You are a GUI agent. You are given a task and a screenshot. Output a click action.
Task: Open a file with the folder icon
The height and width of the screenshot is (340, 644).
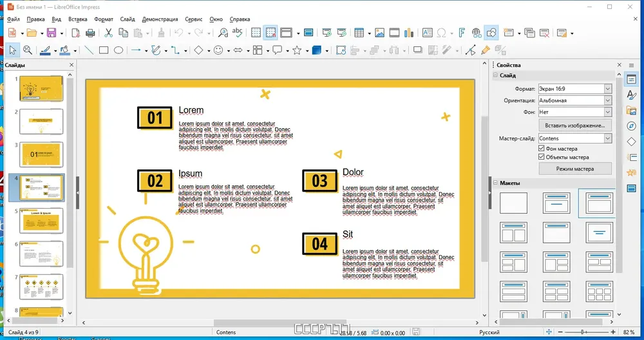[x=32, y=33]
